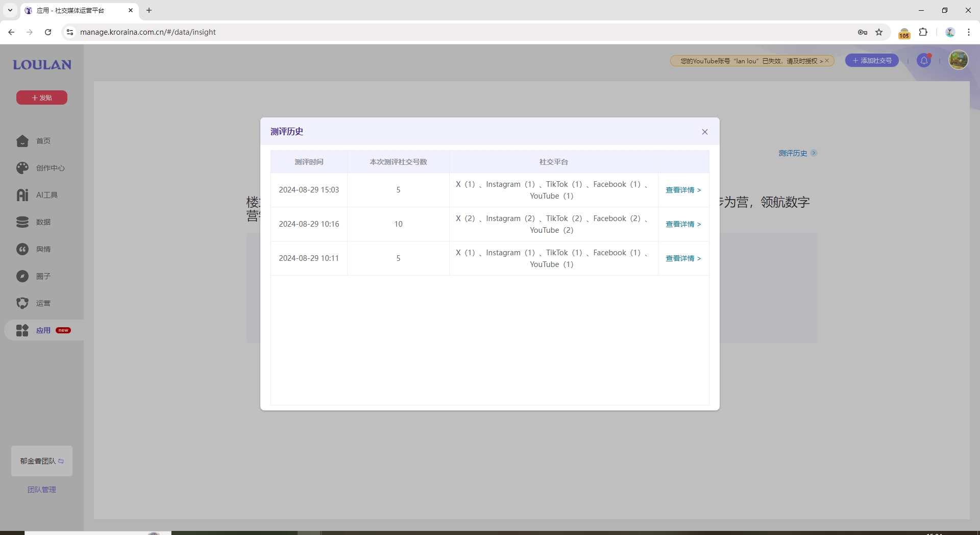Image resolution: width=980 pixels, height=535 pixels.
Task: Click the 2024-08-29 15:03 time cell
Action: 309,190
